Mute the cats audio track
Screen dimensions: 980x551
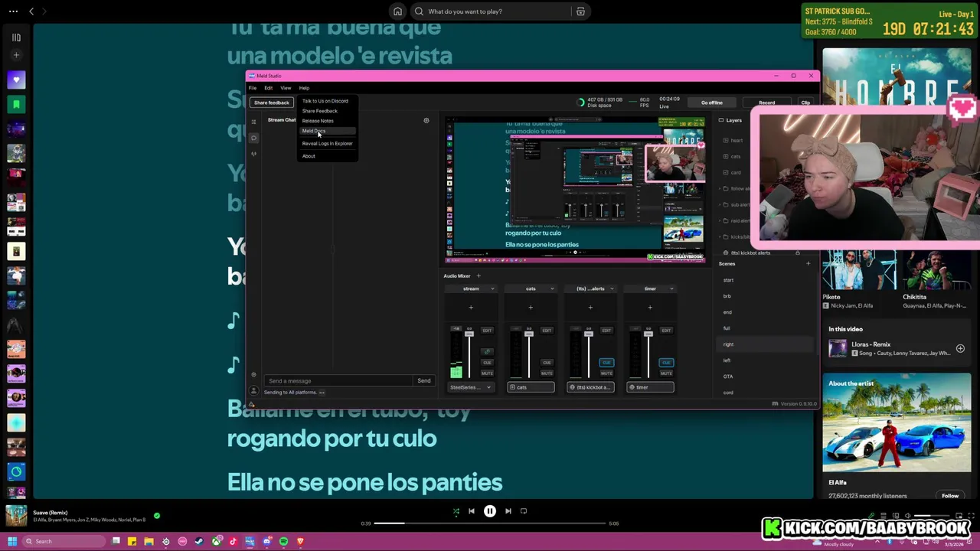tap(547, 373)
